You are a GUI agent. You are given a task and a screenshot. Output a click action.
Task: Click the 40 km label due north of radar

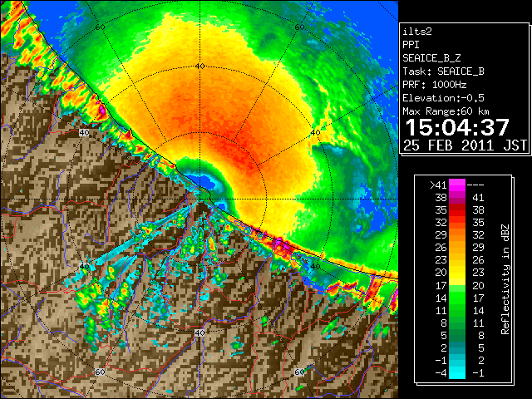199,66
